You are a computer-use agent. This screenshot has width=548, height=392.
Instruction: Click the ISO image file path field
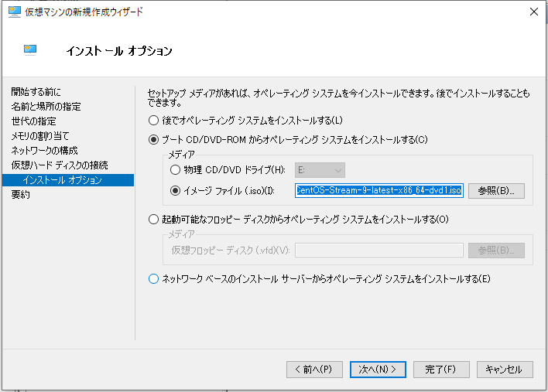(378, 190)
